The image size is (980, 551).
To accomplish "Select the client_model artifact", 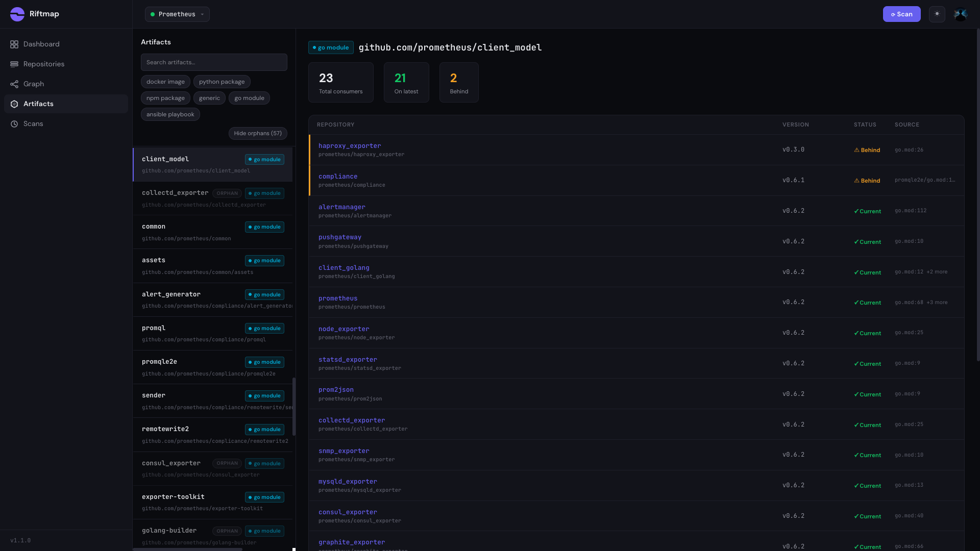I will click(x=213, y=165).
